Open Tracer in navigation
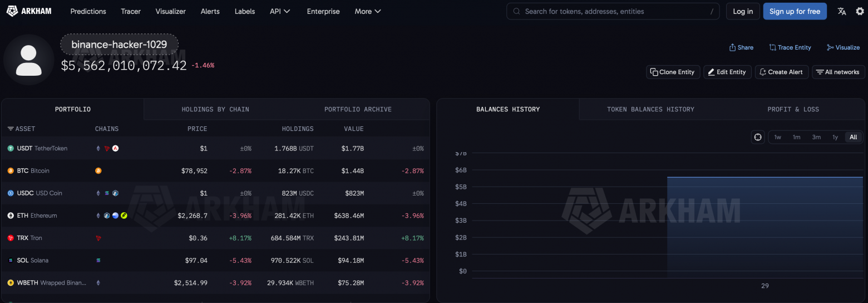Viewport: 868px width, 303px height. 131,11
